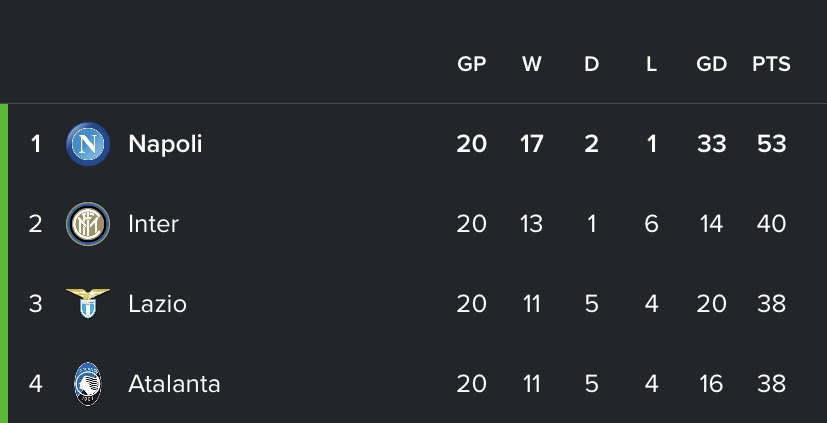
Task: Click the Lazio eagle crest icon
Action: (88, 304)
